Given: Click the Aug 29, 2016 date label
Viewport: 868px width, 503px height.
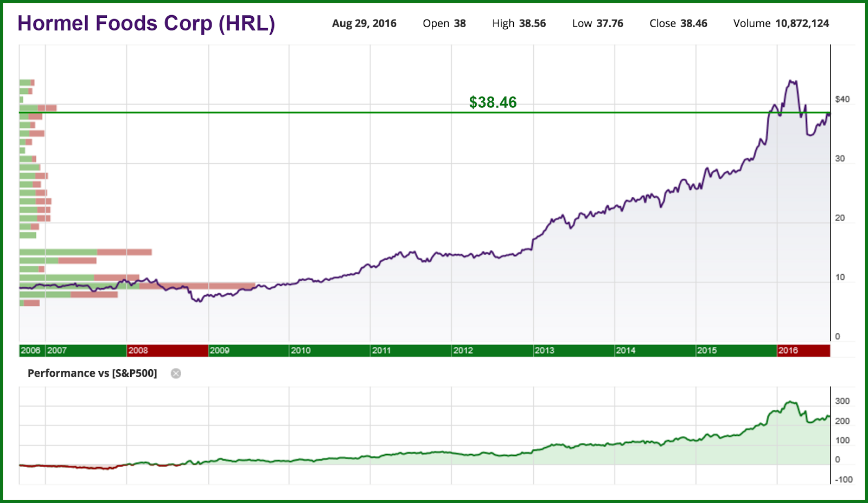Looking at the screenshot, I should (x=365, y=23).
